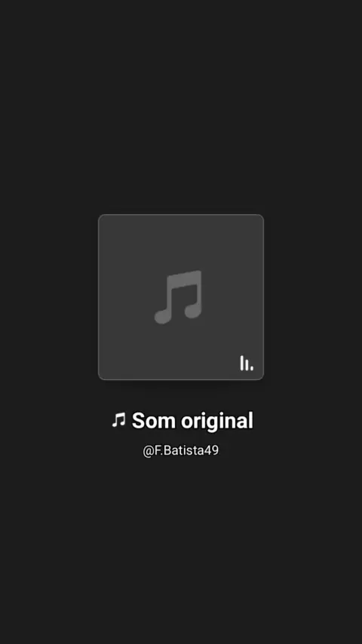362x644 pixels.
Task: Tap the creator handle under the title
Action: click(x=181, y=450)
